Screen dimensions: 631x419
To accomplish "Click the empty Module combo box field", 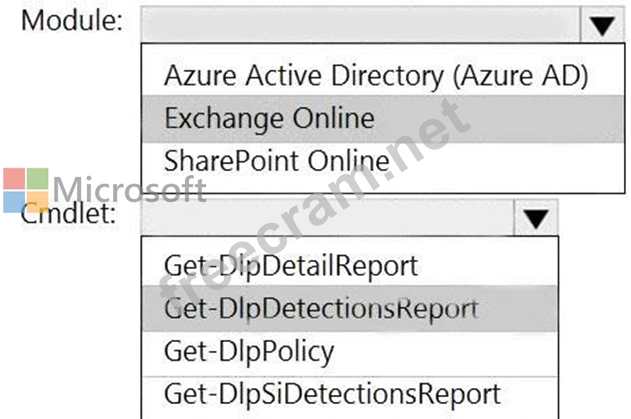I will [360, 24].
